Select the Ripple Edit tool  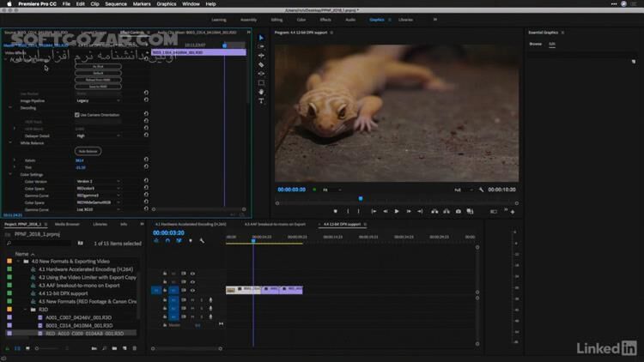(261, 56)
